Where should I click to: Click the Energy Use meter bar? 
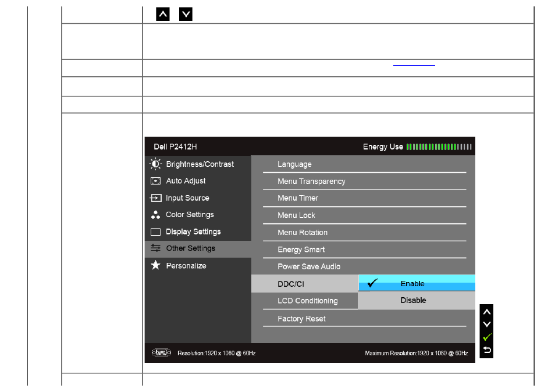pos(439,147)
